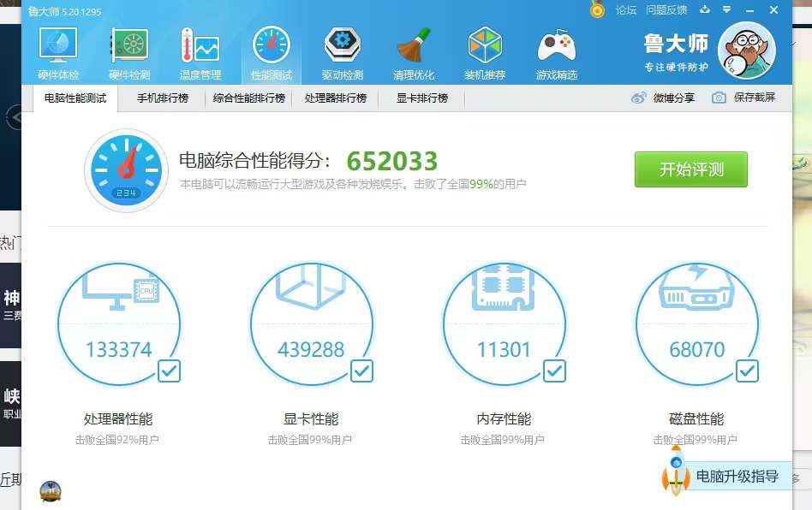Click the rocket upgrade guide icon
Viewport: 812px width, 510px height.
[x=676, y=471]
